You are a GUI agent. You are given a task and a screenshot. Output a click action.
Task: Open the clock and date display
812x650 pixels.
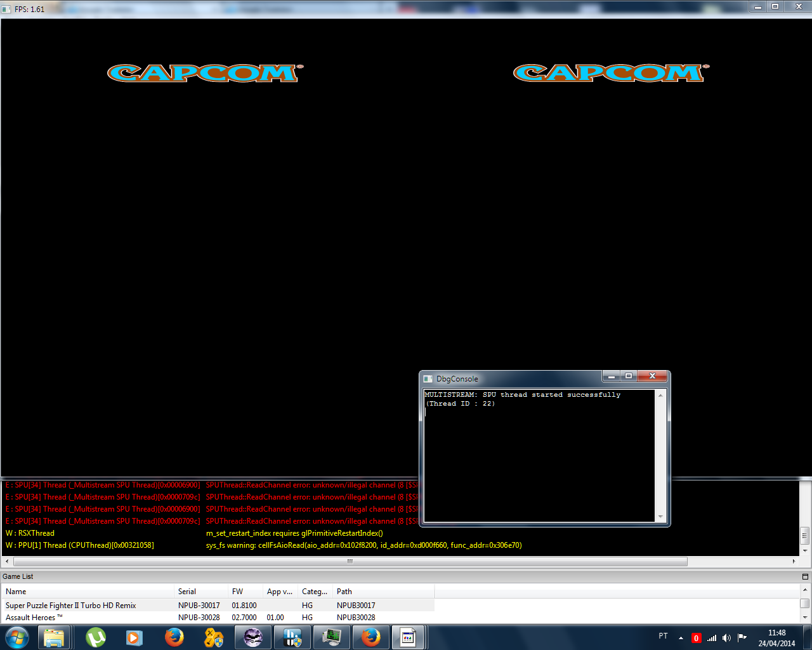[776, 638]
